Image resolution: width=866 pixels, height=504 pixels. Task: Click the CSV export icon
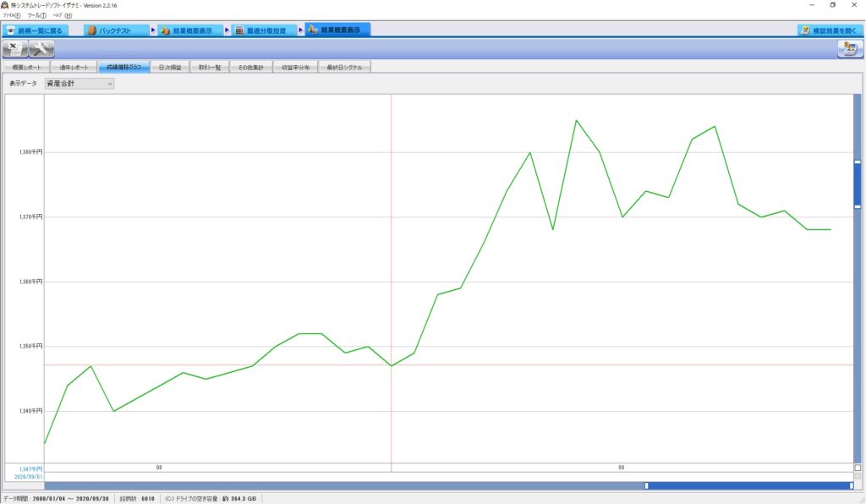[x=14, y=48]
